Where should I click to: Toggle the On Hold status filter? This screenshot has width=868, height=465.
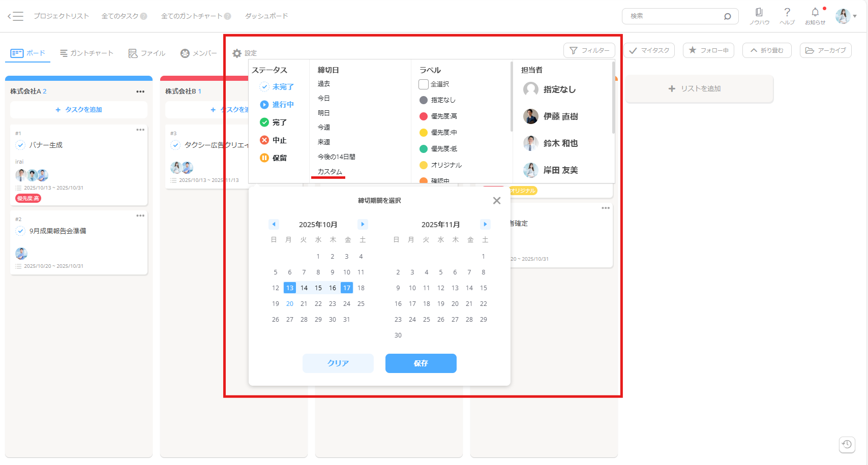click(264, 158)
